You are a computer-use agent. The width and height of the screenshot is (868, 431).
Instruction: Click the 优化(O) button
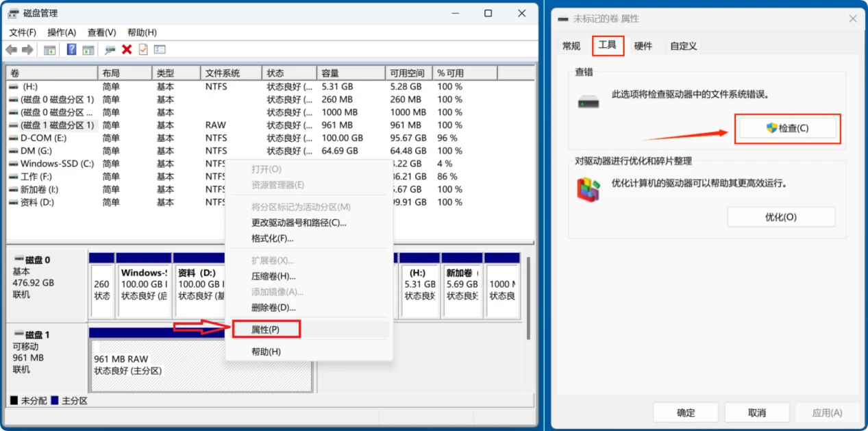coord(781,217)
